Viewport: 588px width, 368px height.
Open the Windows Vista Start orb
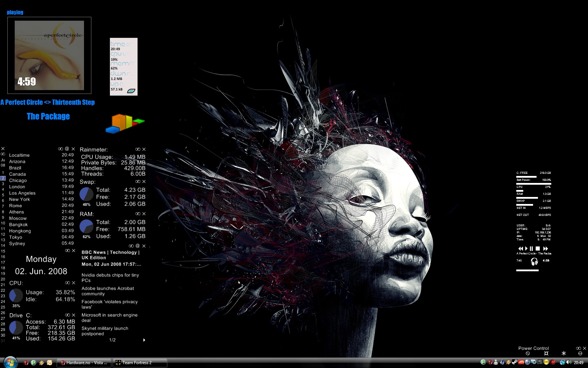pyautogui.click(x=10, y=362)
